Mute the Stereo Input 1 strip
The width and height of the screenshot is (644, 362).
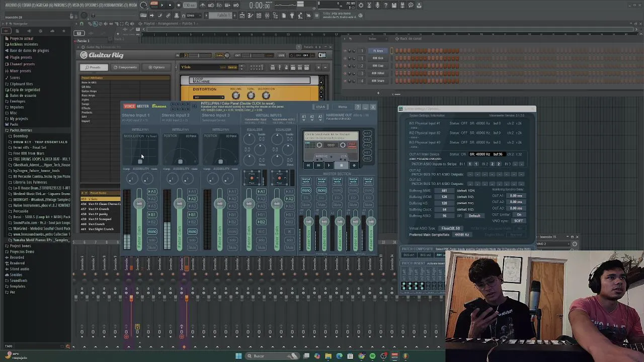[x=152, y=247]
